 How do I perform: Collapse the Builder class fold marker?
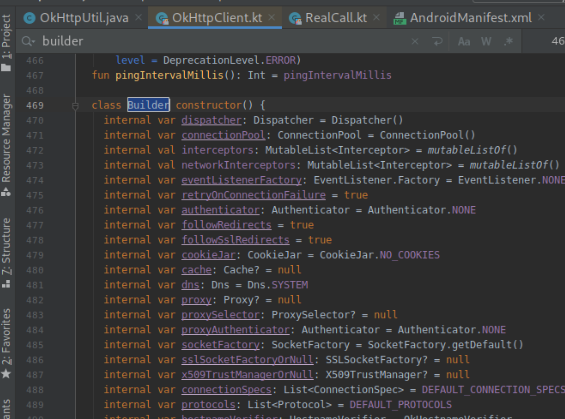[75, 106]
